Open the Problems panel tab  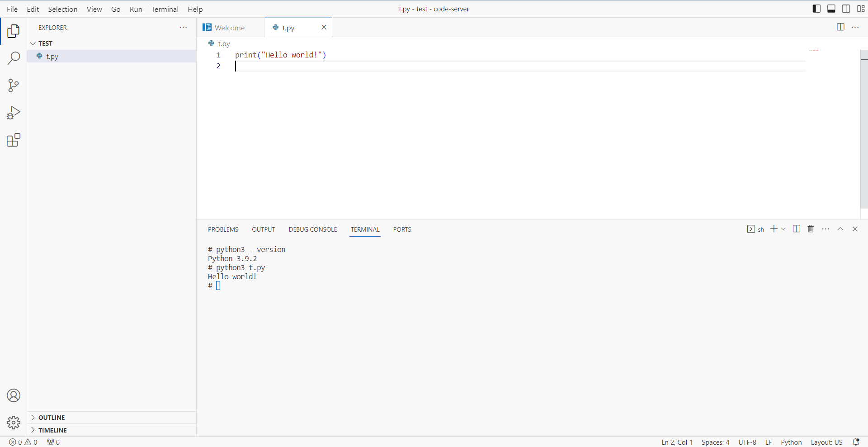pos(223,229)
